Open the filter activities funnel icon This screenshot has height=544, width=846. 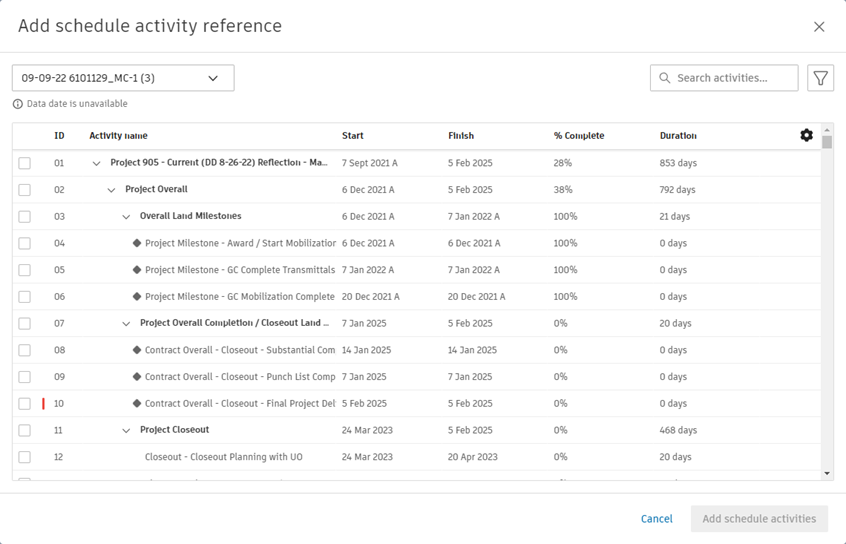tap(820, 78)
